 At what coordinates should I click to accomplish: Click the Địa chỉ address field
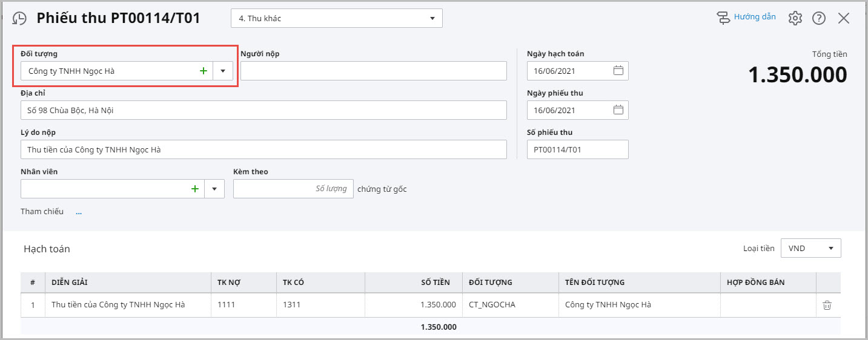(x=263, y=110)
